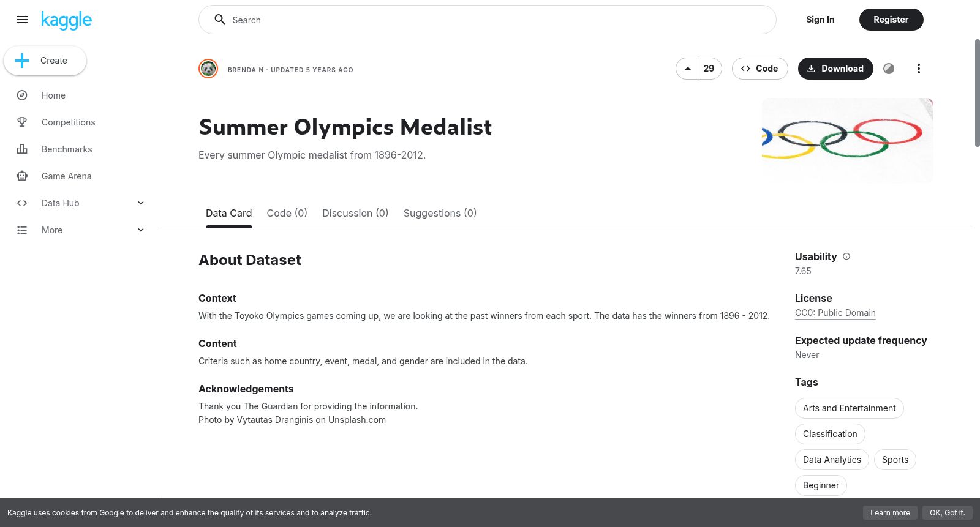Image resolution: width=980 pixels, height=527 pixels.
Task: Click Brenda N's profile avatar
Action: pos(208,69)
